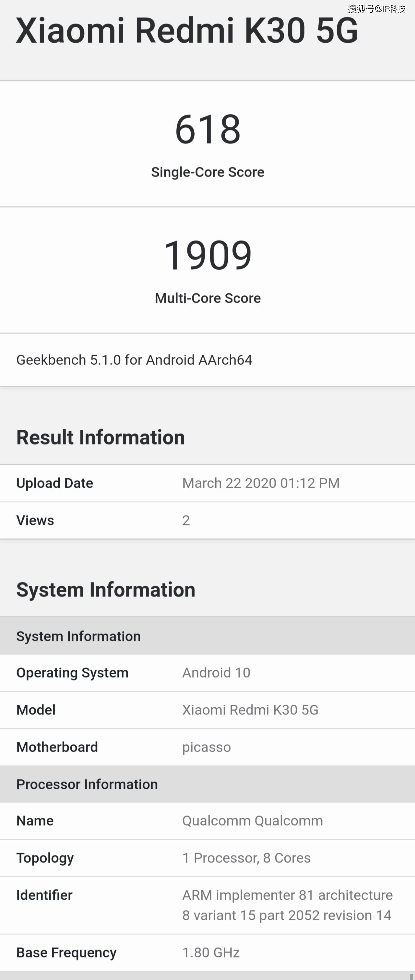Screen dimensions: 415x980
Task: Click the Model row's Xiaomi Redmi K30 5G value
Action: pyautogui.click(x=250, y=710)
